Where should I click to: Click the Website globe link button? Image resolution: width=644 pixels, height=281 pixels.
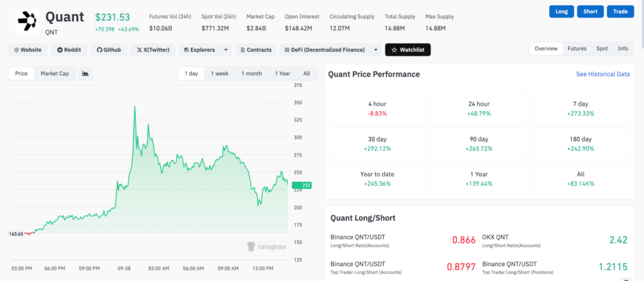[28, 50]
